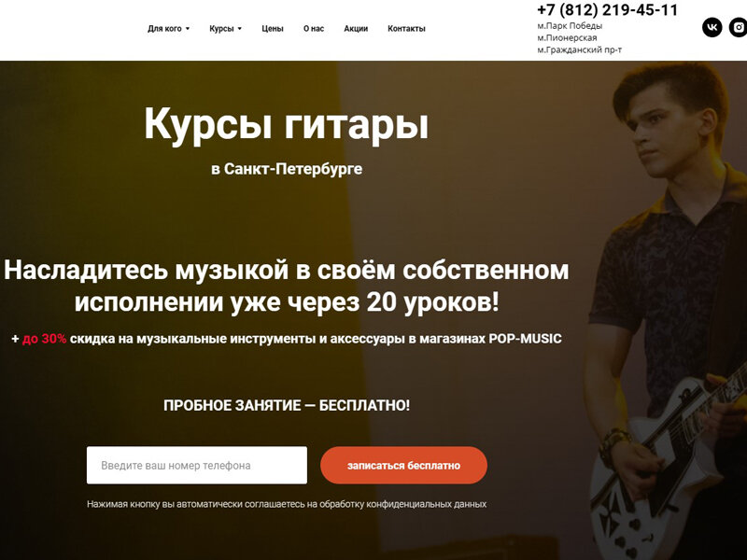The width and height of the screenshot is (747, 560).
Task: Open the "Курсы" menu item
Action: 221,29
